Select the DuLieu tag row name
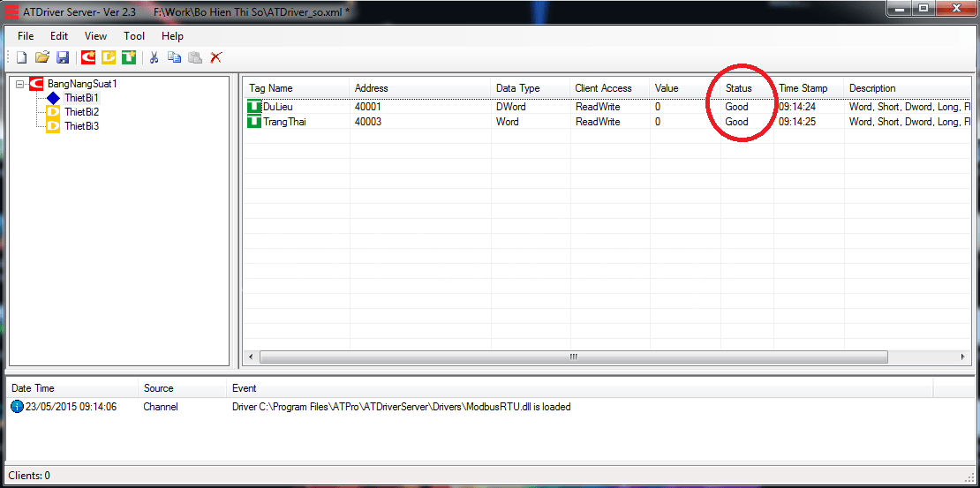This screenshot has width=980, height=488. coord(277,107)
